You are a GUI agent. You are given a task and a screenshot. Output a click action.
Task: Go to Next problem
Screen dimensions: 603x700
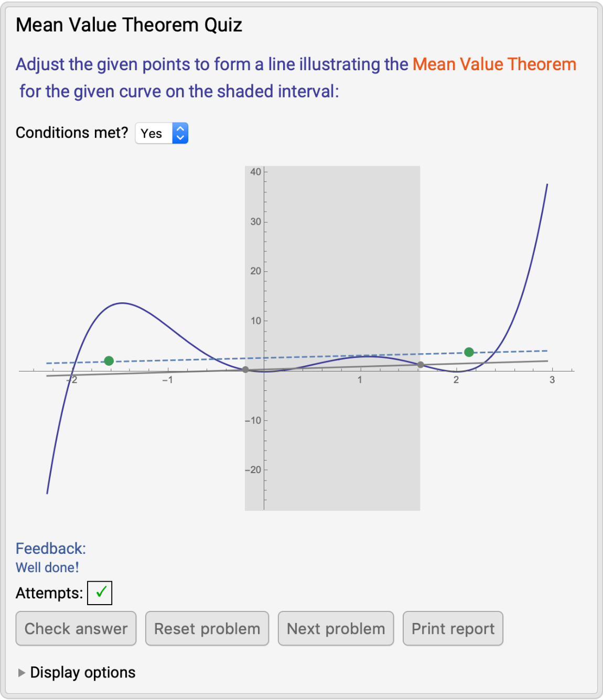[x=336, y=628]
